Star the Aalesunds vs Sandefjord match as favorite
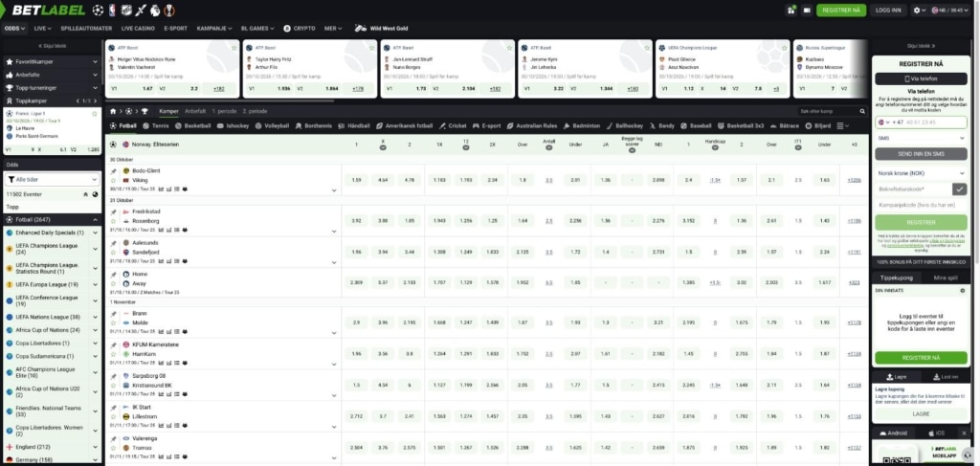980x466 pixels. 113,253
